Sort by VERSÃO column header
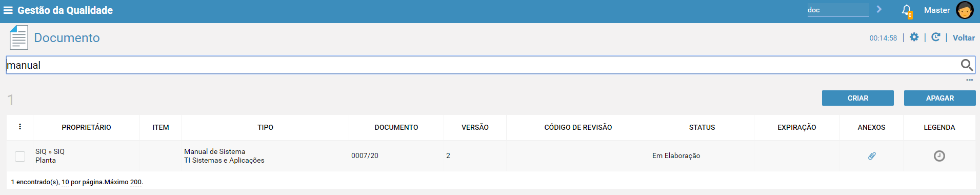Viewport: 980px width, 195px height. pos(475,127)
